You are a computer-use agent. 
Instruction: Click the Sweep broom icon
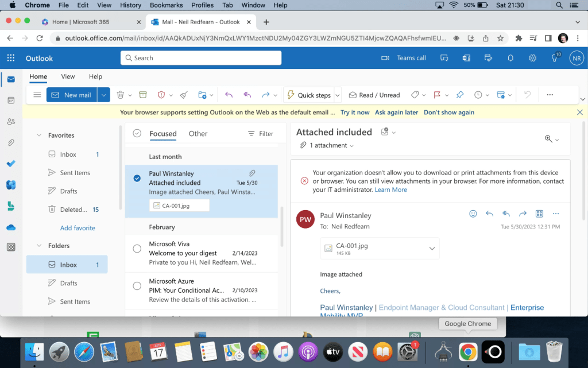tap(183, 95)
